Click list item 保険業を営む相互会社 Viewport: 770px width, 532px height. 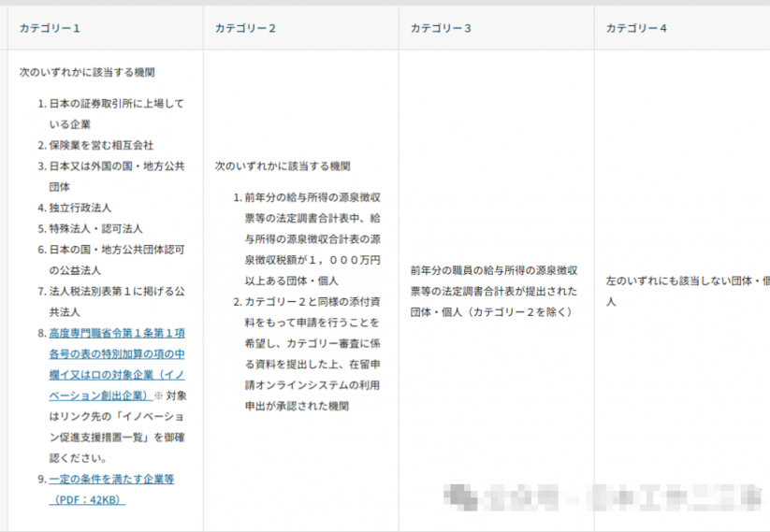(x=101, y=145)
